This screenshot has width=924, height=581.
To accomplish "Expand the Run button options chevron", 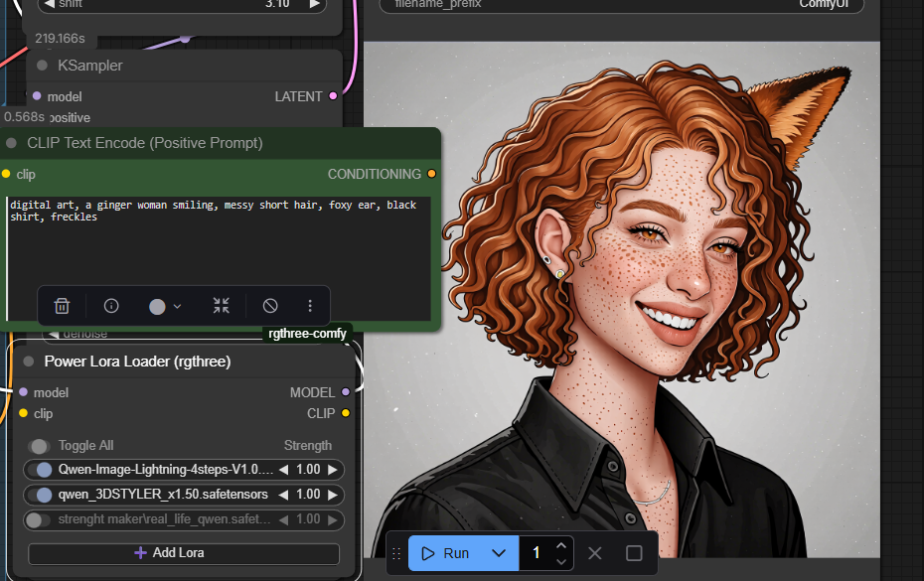I will [499, 553].
